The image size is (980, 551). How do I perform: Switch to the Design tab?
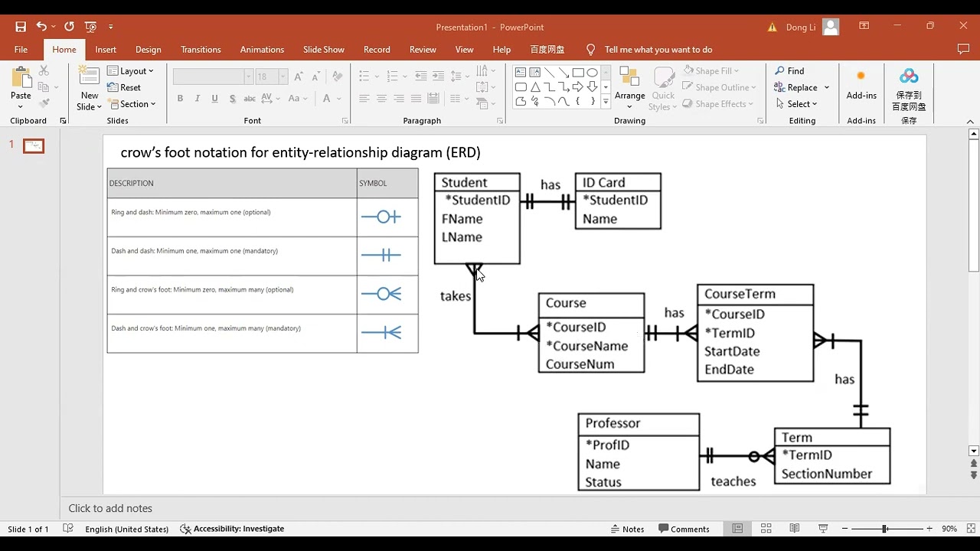click(148, 49)
